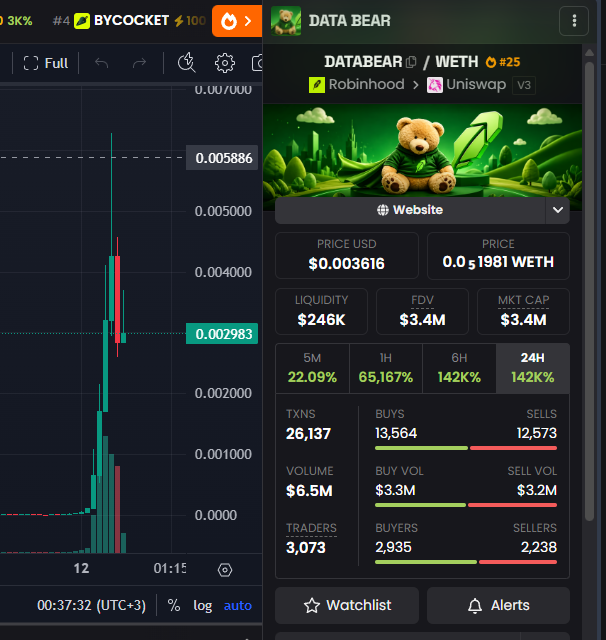This screenshot has width=606, height=640.
Task: Select the 24H timeframe tab
Action: click(x=533, y=369)
